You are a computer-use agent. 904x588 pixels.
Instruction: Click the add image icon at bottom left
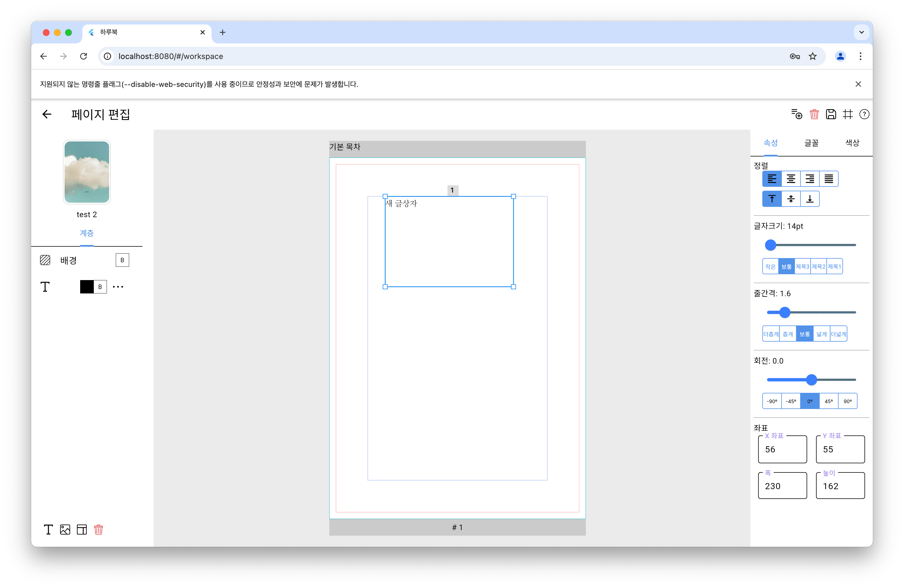[65, 530]
